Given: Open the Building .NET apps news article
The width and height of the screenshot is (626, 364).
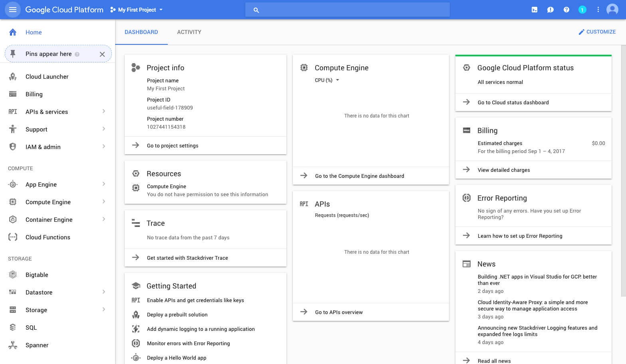Looking at the screenshot, I should click(x=537, y=280).
